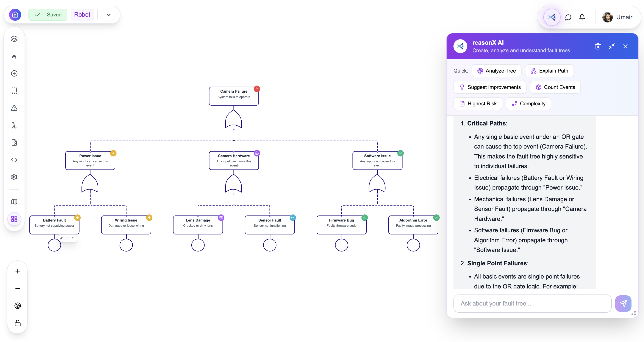The width and height of the screenshot is (644, 342).
Task: Collapse the reasonX AI panel
Action: pos(612,46)
